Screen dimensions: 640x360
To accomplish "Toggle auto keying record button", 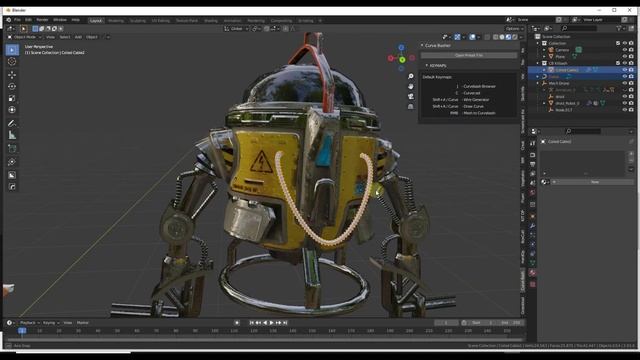I will (x=237, y=323).
